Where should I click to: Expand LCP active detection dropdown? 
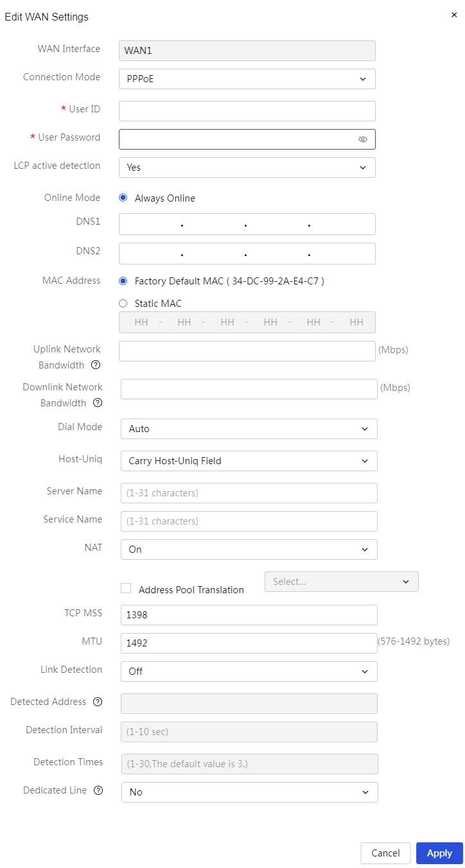[x=247, y=168]
